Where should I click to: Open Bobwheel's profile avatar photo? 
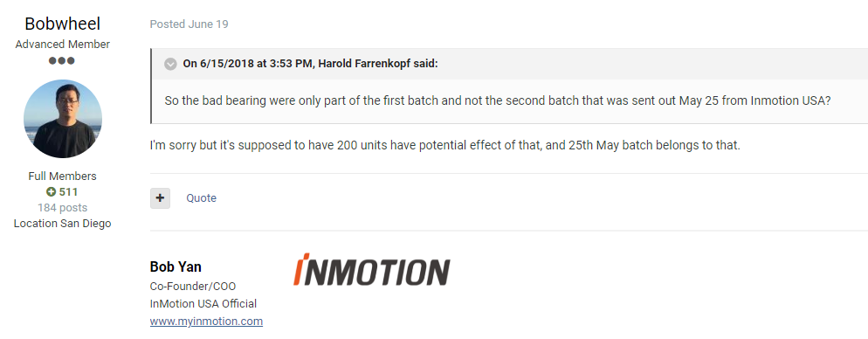[63, 119]
